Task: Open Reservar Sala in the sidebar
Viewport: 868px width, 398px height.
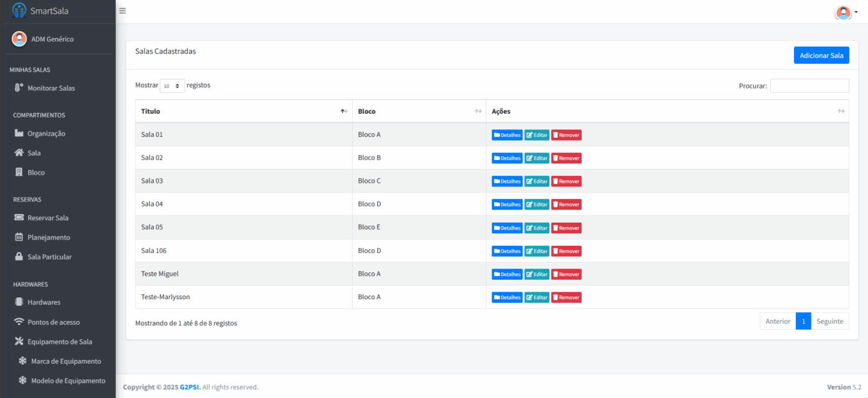Action: tap(48, 218)
